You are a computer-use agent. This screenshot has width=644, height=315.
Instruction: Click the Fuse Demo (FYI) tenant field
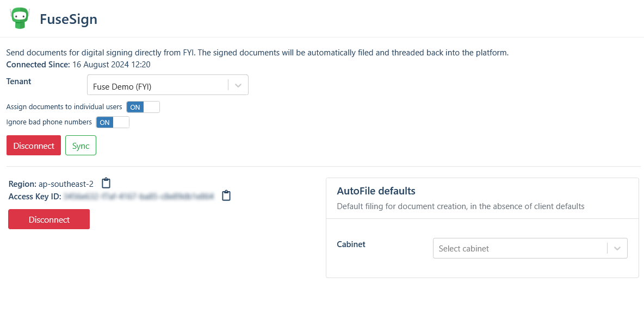tap(158, 85)
